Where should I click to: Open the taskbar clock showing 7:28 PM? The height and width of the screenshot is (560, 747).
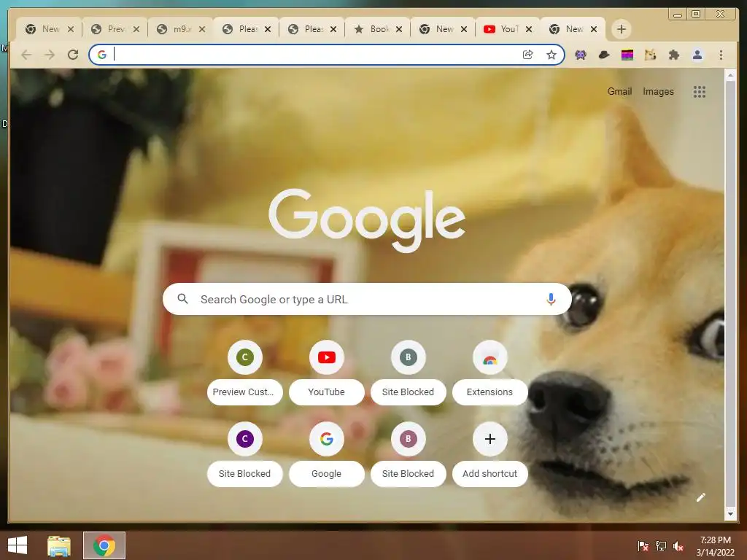point(715,545)
